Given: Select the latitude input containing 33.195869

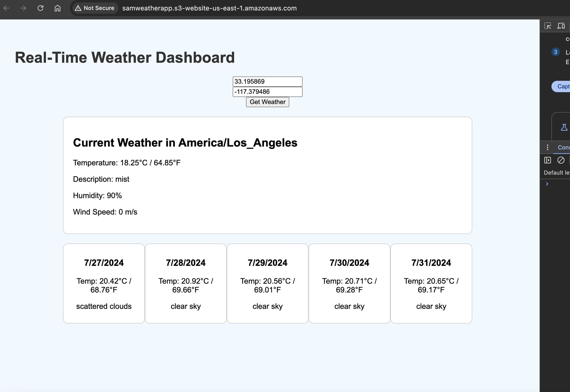Looking at the screenshot, I should pos(267,81).
